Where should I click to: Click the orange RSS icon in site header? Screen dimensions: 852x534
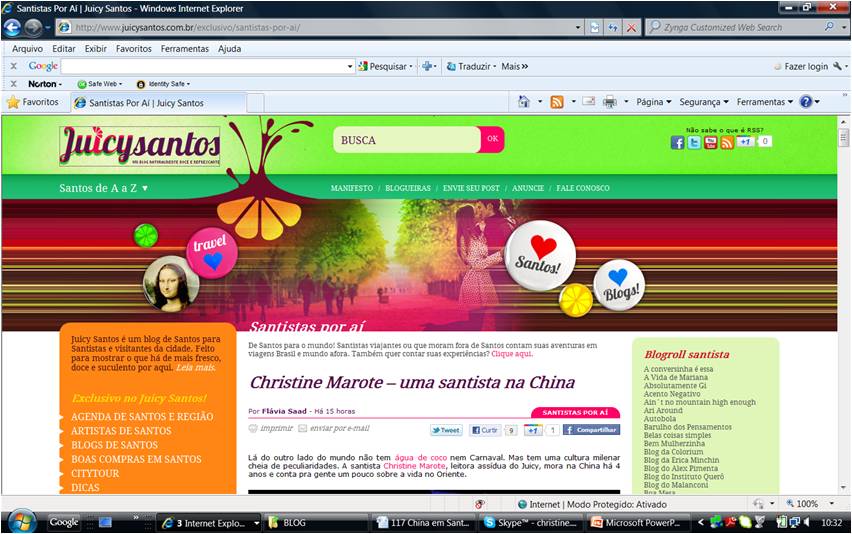(x=727, y=143)
